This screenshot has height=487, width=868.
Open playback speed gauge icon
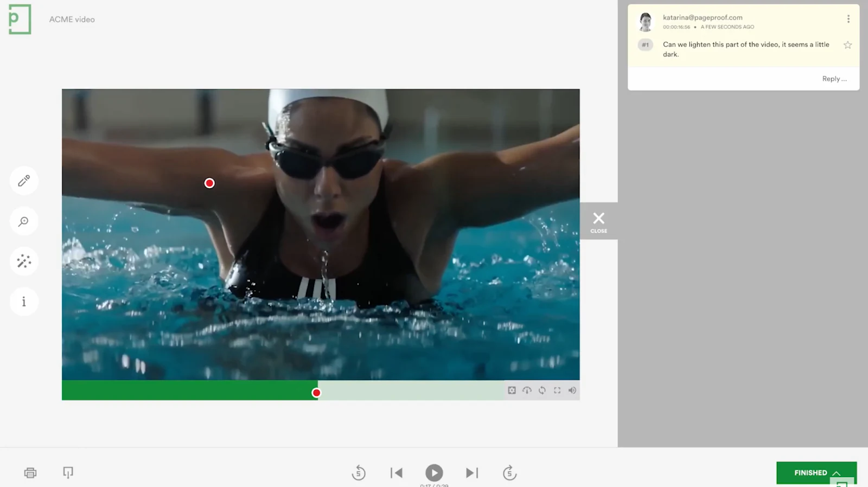pos(527,390)
